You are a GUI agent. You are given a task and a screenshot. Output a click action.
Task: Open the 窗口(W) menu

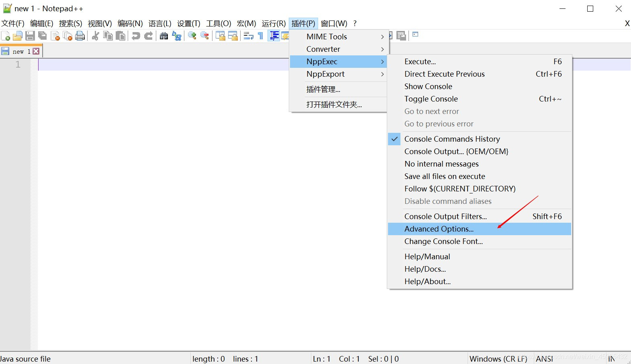[x=334, y=23]
